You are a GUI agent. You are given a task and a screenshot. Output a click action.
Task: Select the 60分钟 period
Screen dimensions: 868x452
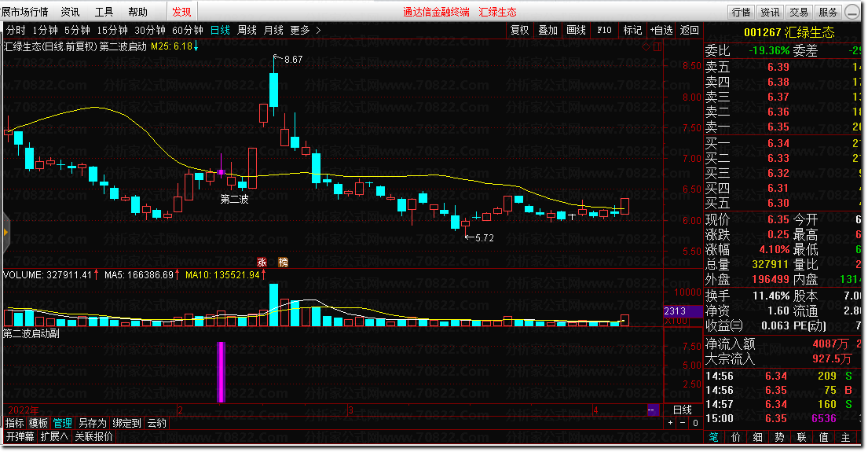tap(188, 30)
